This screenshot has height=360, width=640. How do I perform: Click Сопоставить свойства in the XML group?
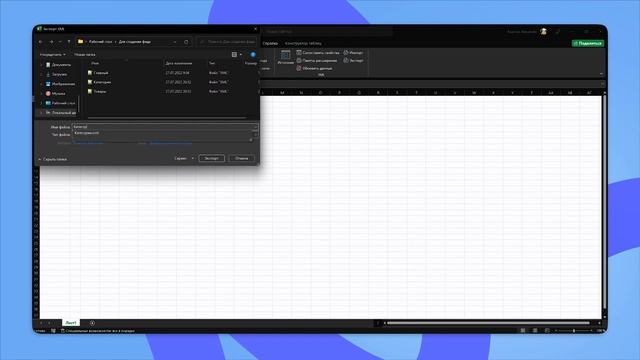(318, 53)
